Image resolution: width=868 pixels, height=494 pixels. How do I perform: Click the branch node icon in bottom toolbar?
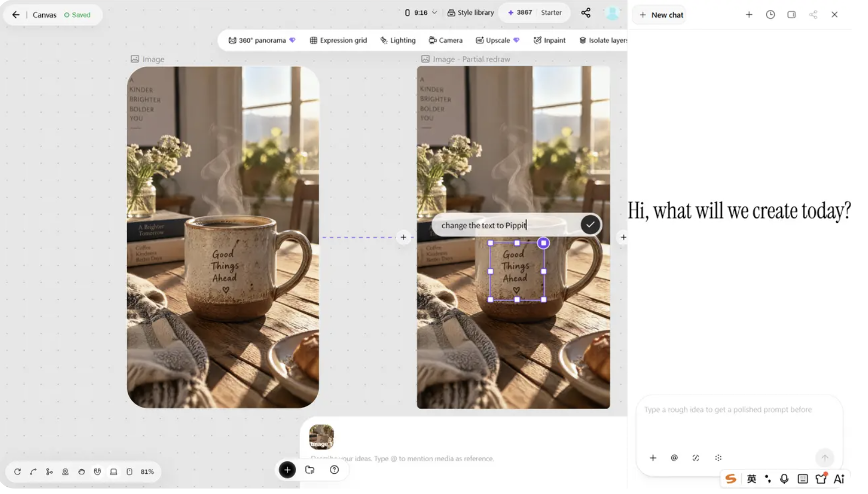click(49, 472)
